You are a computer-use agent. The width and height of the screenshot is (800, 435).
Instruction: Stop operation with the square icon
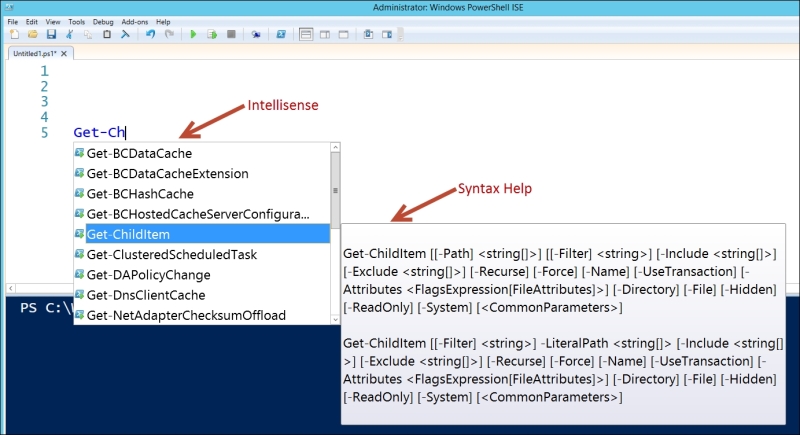231,34
